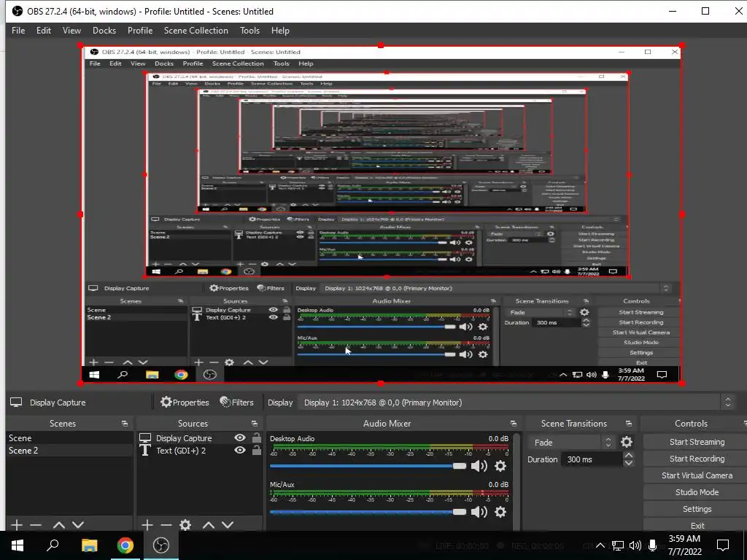Open OBS Settings button
The width and height of the screenshot is (747, 560).
point(697,509)
